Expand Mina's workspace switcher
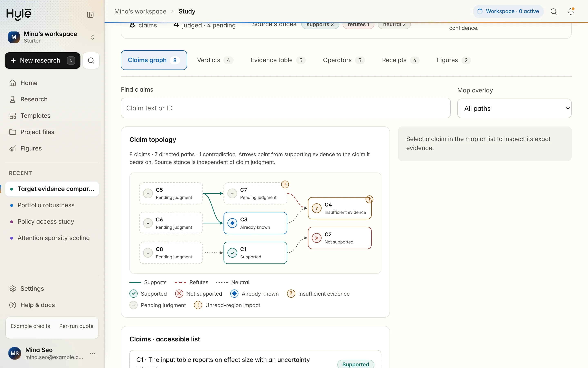Viewport: 588px width, 368px height. [x=52, y=37]
